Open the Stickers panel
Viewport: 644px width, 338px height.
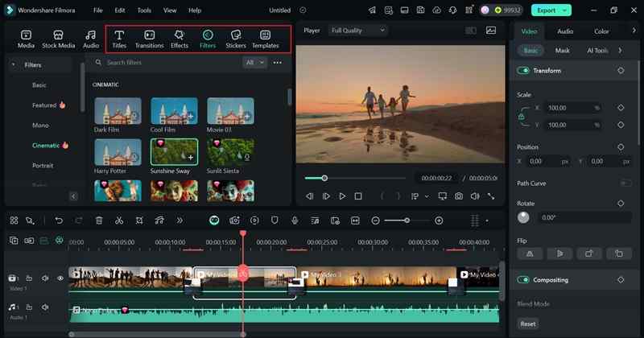tap(236, 39)
